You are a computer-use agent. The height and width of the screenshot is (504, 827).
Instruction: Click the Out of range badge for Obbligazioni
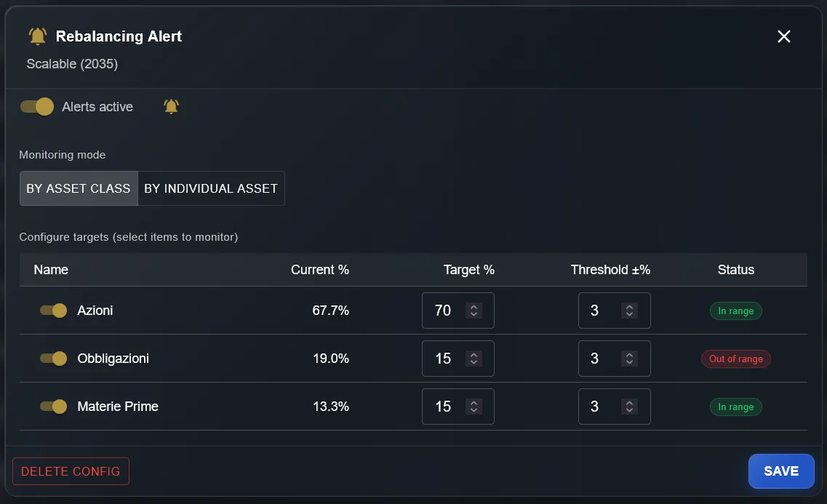(x=735, y=359)
